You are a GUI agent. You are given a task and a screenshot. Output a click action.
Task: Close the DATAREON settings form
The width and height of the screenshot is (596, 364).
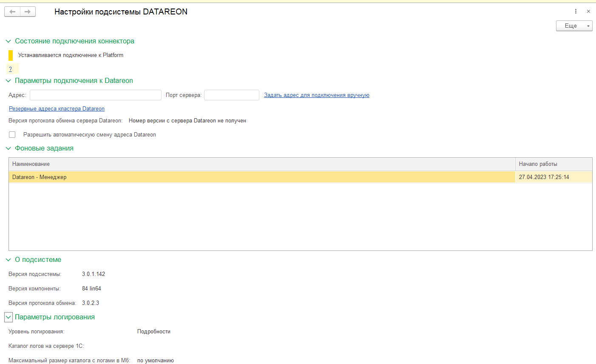(588, 11)
